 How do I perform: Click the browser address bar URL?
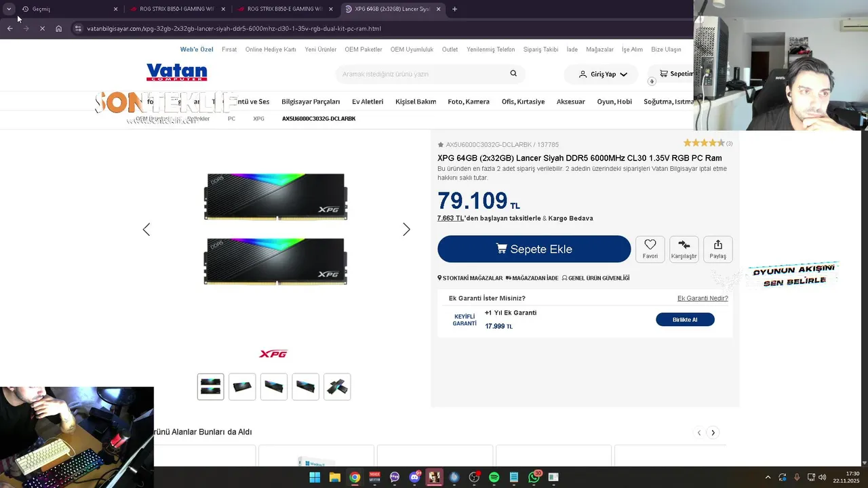point(234,28)
